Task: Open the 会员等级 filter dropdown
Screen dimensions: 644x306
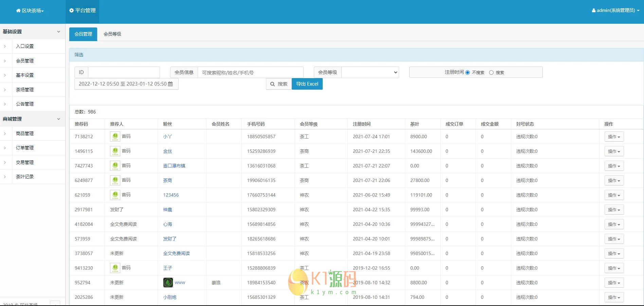Action: [370, 72]
